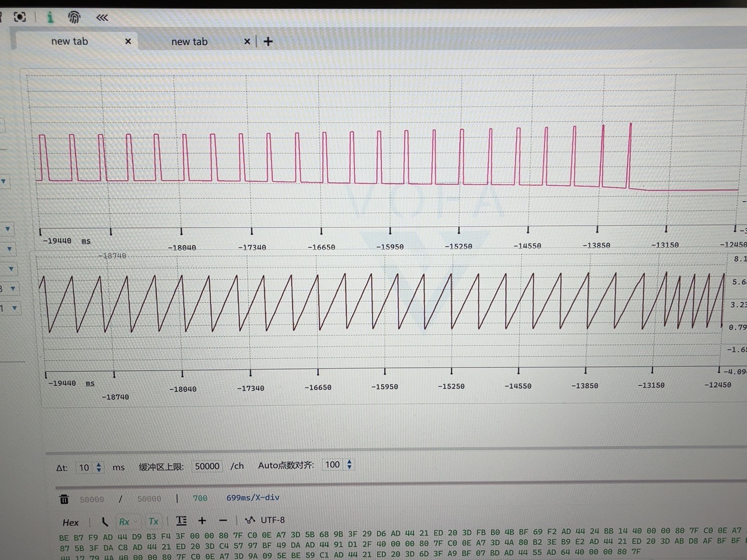Click the buffer limit field showing 50000
This screenshot has height=560, width=747.
point(207,466)
